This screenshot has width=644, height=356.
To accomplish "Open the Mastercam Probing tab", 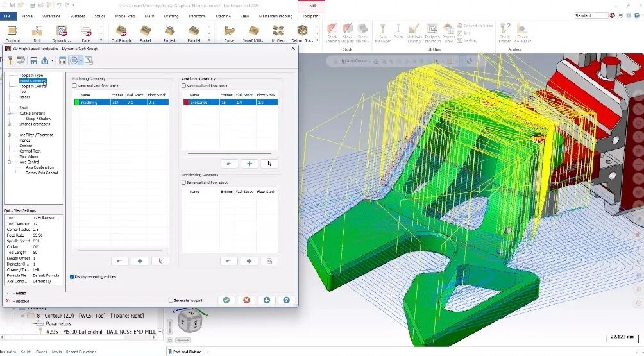I will (276, 16).
